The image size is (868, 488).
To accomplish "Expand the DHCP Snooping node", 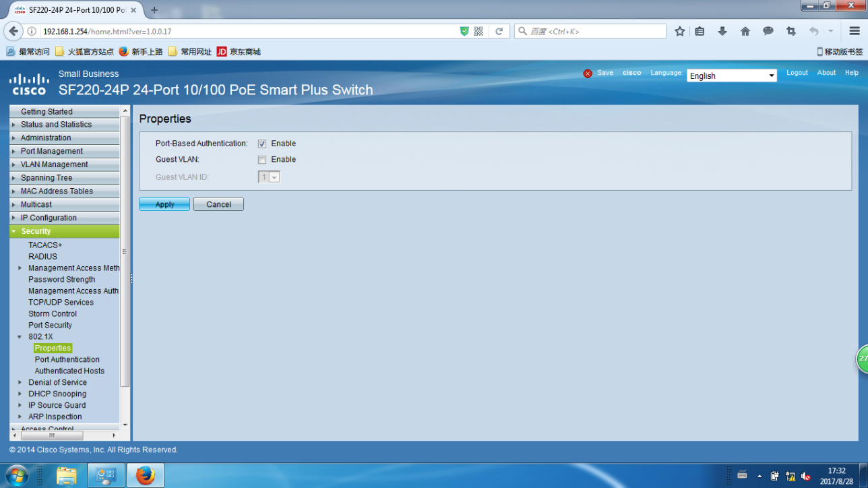I will click(x=20, y=394).
